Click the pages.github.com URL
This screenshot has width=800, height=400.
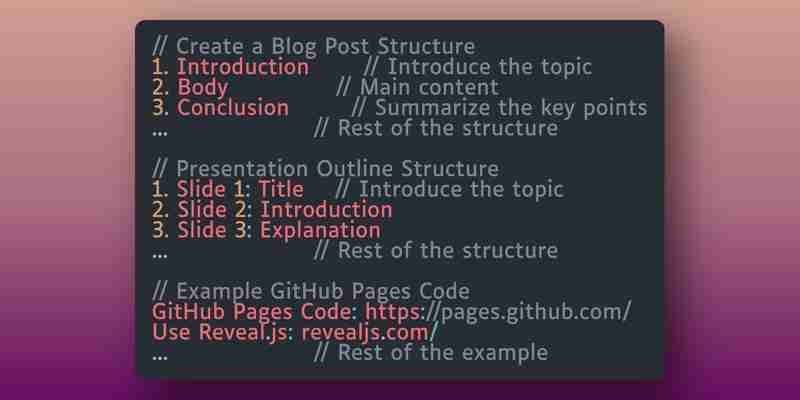point(498,312)
